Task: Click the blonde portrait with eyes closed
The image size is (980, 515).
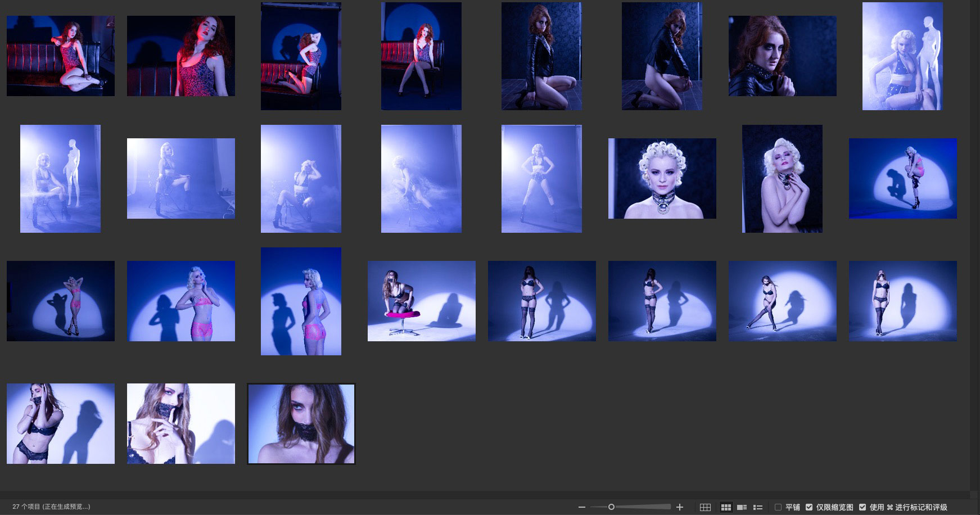Action: [x=782, y=178]
